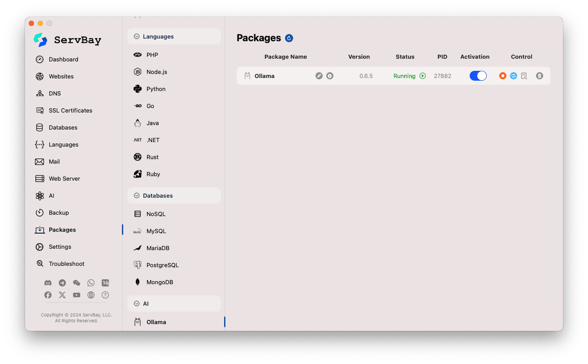Image resolution: width=588 pixels, height=364 pixels.
Task: Select PHP in the Languages list
Action: pos(152,54)
